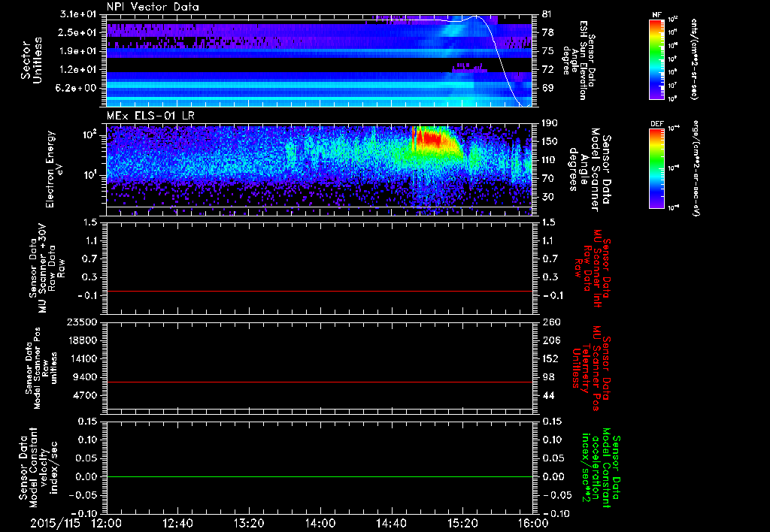Click the "Model Scanner Angle degrees" axis title
Image resolution: width=770 pixels, height=532 pixels.
[590, 170]
